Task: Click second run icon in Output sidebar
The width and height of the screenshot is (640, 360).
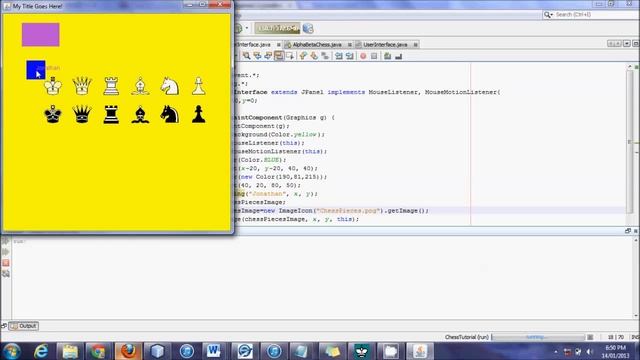Action: 5,252
